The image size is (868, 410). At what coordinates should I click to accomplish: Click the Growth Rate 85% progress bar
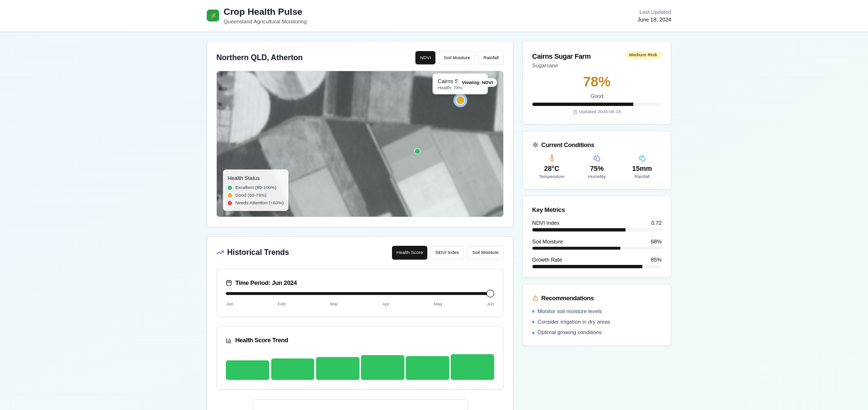597,266
